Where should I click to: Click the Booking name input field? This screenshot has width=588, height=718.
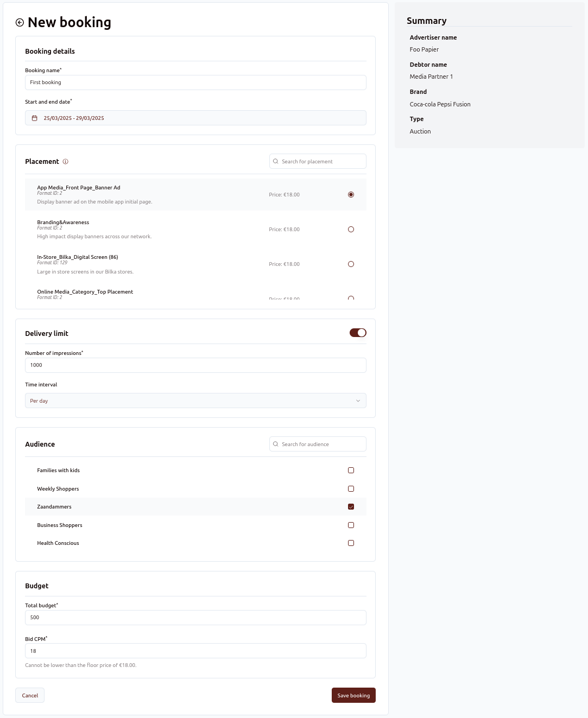[x=195, y=82]
